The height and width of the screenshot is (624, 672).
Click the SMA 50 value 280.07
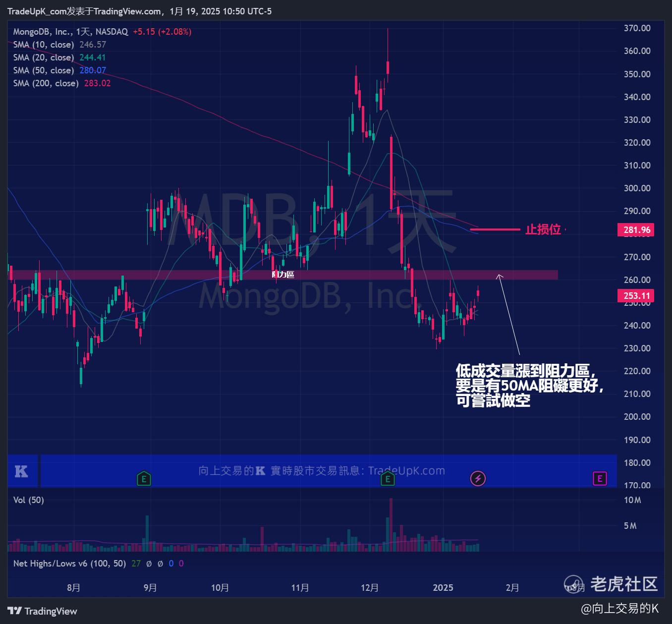(x=93, y=70)
